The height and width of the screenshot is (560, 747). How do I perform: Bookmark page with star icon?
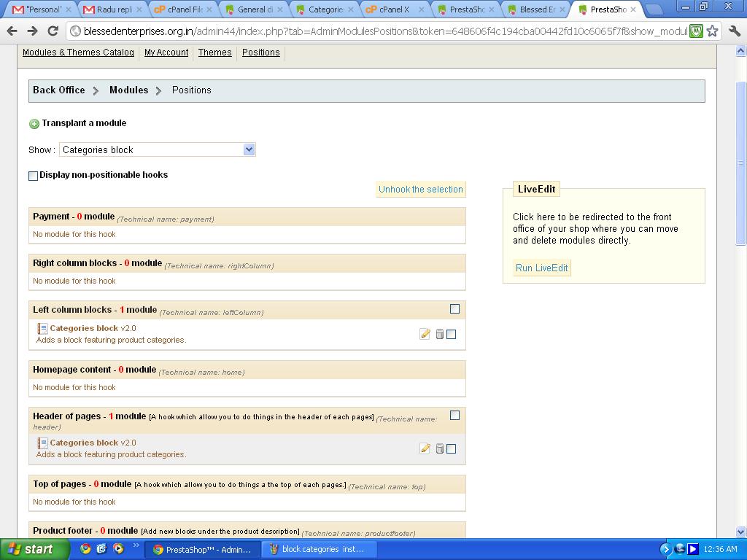[x=712, y=31]
